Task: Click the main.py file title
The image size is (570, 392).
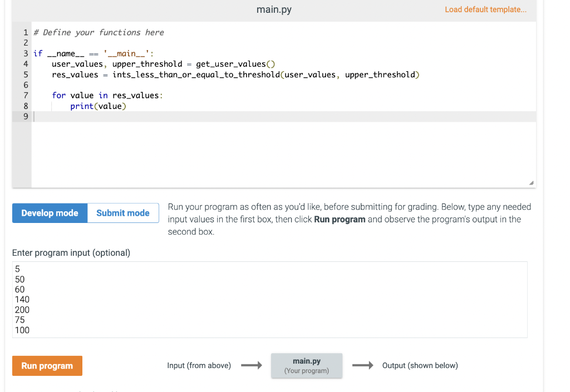Action: [274, 9]
